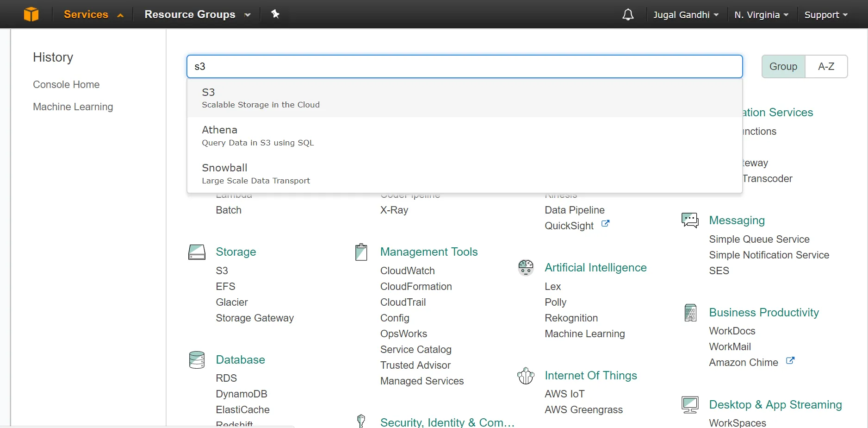Open the notifications bell icon
Image resolution: width=868 pixels, height=428 pixels.
(x=628, y=15)
